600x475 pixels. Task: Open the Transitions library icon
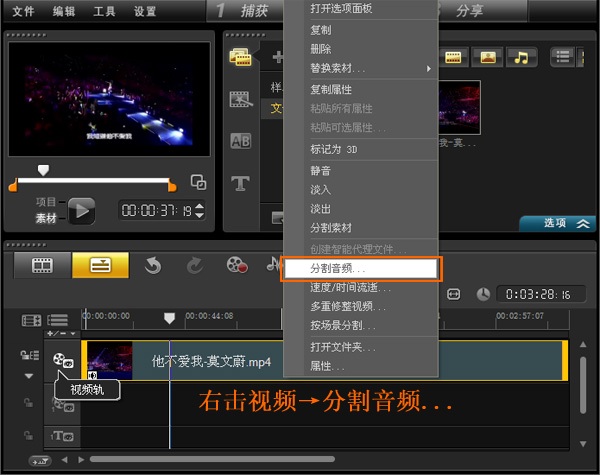click(x=240, y=99)
